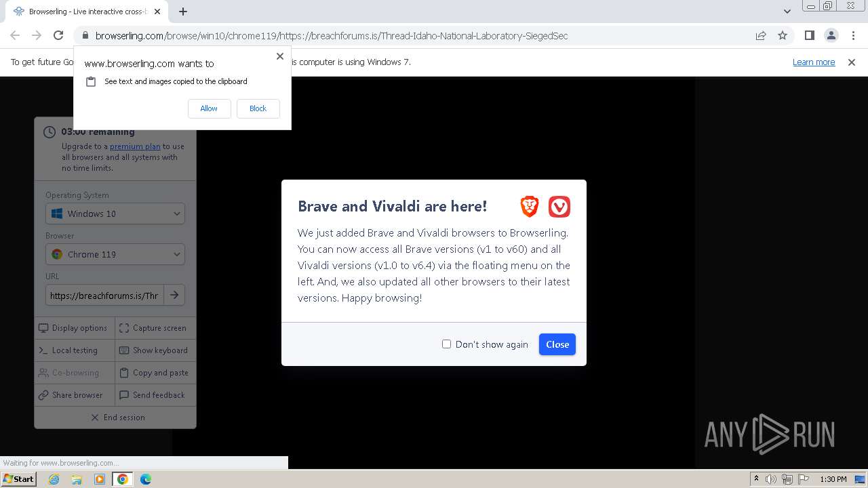Open Local testing
The width and height of the screenshot is (868, 488).
(74, 350)
